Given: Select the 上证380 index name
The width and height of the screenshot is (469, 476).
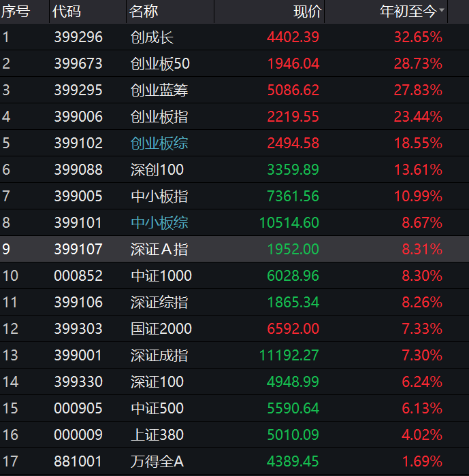Looking at the screenshot, I should click(157, 435).
